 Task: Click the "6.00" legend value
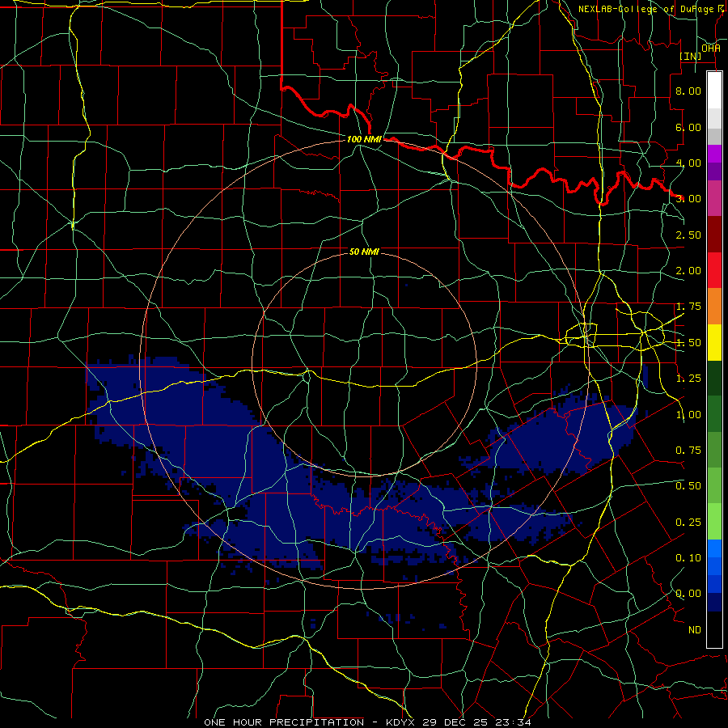[x=688, y=127]
